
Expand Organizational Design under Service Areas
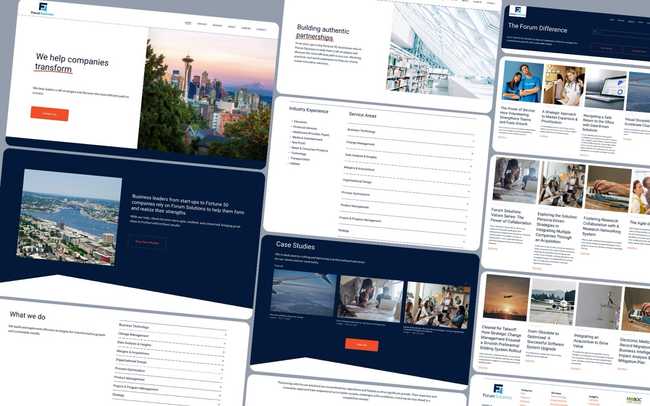tap(406, 182)
